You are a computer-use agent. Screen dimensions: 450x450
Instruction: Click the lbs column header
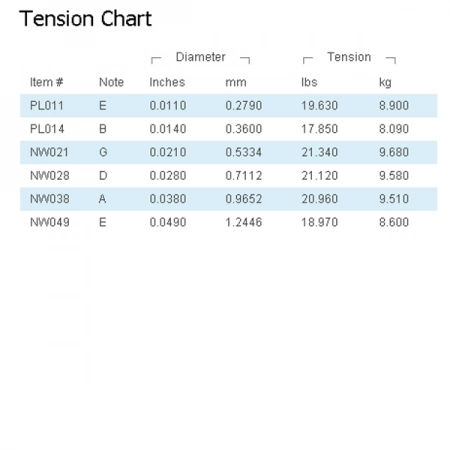(x=309, y=82)
